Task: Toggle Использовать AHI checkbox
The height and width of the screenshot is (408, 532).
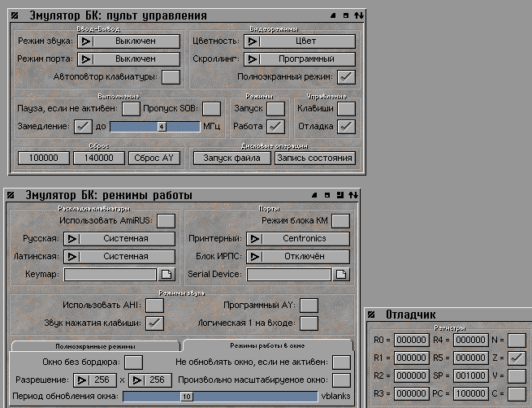Action: click(x=154, y=305)
